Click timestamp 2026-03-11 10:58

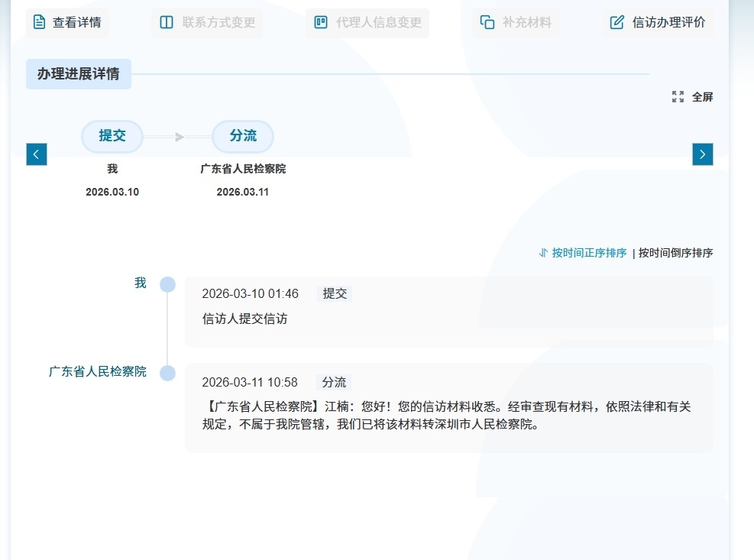point(250,382)
